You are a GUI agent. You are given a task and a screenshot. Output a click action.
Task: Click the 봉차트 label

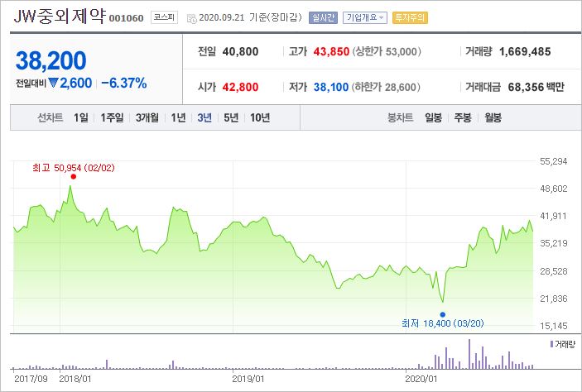[x=400, y=117]
